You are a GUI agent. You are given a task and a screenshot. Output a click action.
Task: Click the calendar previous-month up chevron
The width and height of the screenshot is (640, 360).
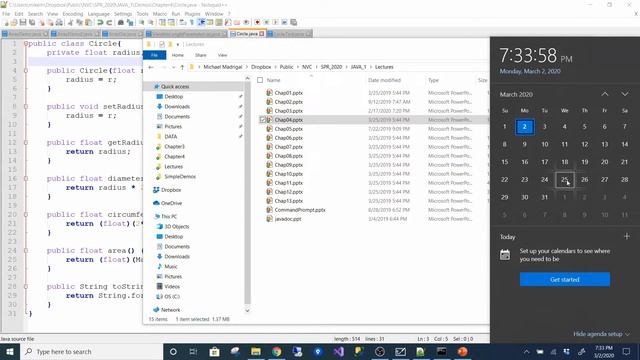604,94
